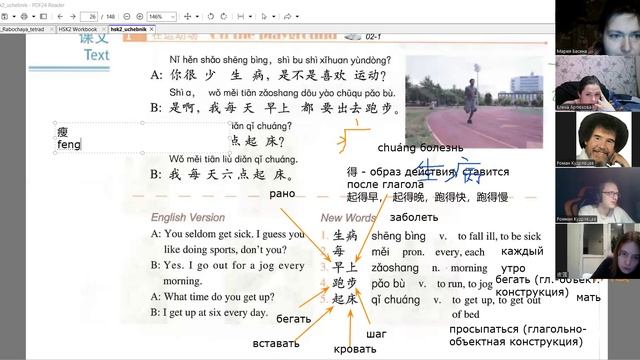The height and width of the screenshot is (360, 640).
Task: Click the 'New Words' heading
Action: (348, 218)
